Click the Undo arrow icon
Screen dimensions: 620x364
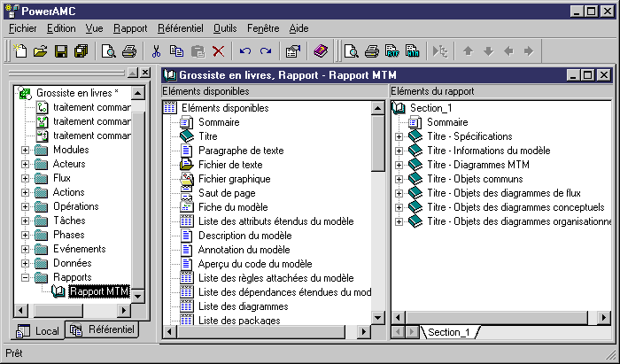[x=245, y=51]
